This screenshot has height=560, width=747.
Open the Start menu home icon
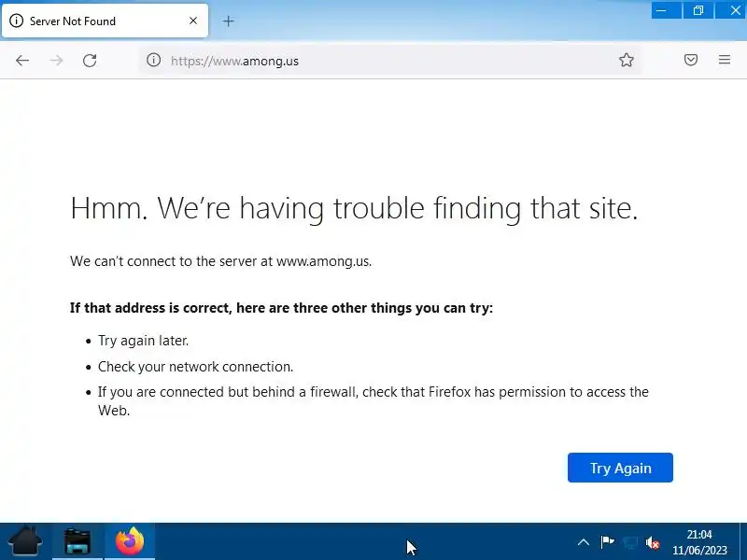[25, 541]
